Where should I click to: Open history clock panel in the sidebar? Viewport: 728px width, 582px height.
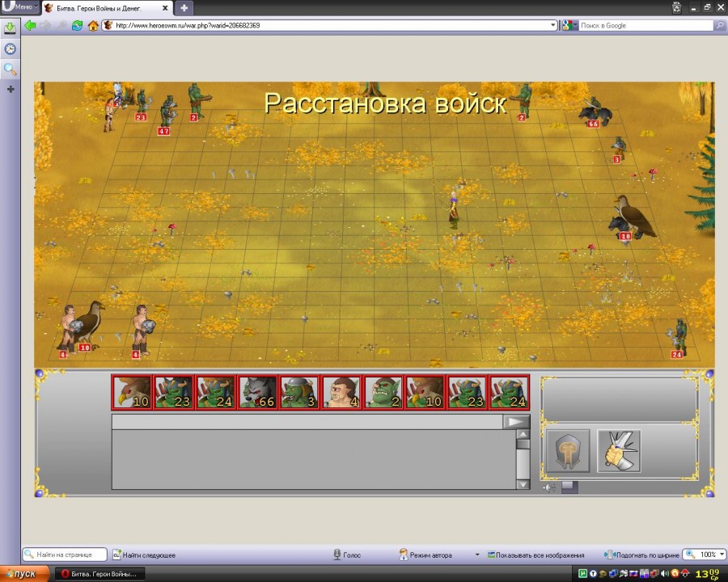pyautogui.click(x=10, y=48)
